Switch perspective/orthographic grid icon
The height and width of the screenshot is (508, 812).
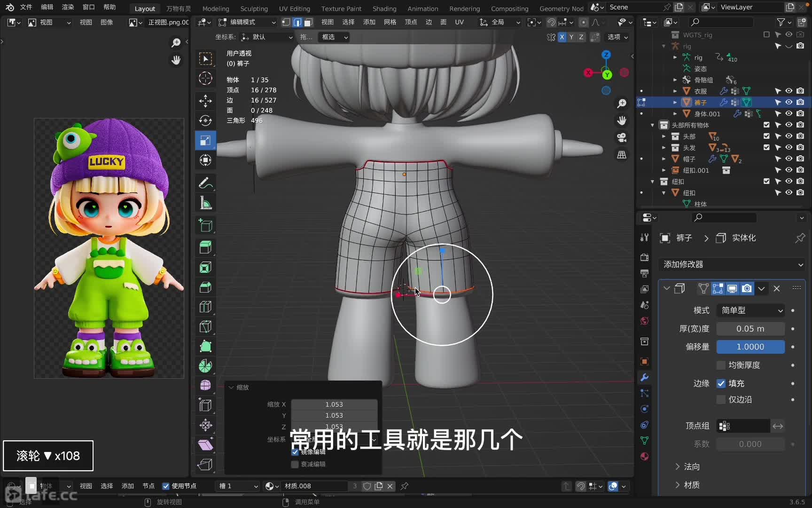pos(622,155)
